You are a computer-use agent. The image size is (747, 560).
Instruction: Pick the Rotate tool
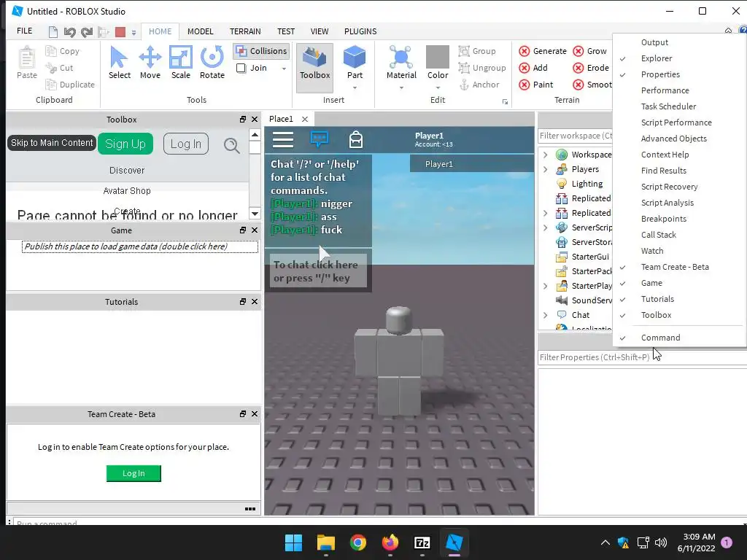[212, 63]
